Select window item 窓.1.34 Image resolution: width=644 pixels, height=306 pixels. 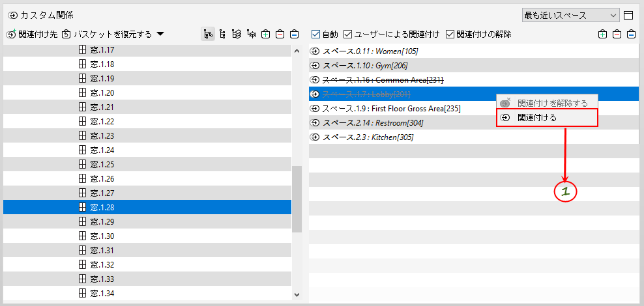(147, 293)
